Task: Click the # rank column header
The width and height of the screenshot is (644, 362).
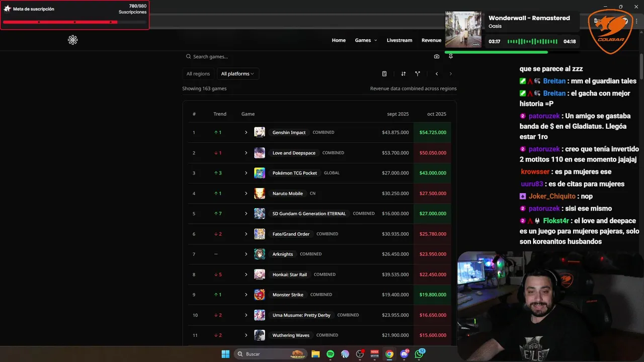Action: coord(194,114)
